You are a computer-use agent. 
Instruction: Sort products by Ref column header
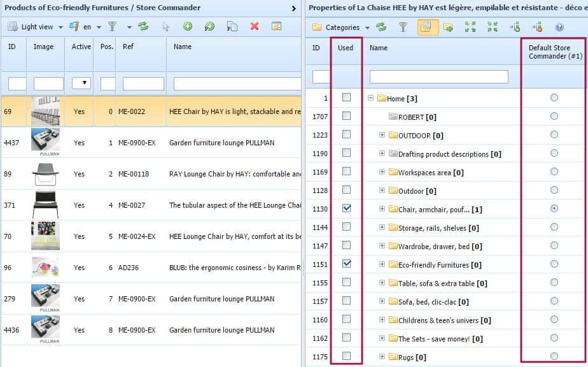pos(129,47)
